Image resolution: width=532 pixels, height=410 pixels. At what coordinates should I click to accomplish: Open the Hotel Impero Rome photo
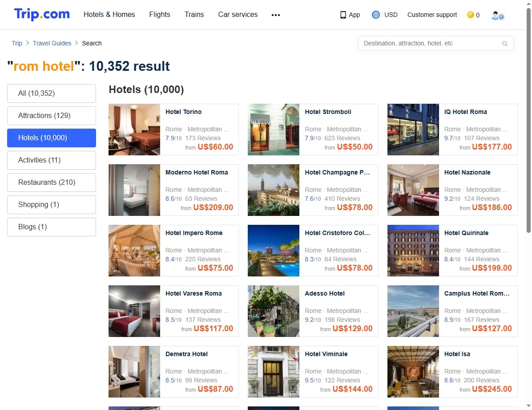134,250
